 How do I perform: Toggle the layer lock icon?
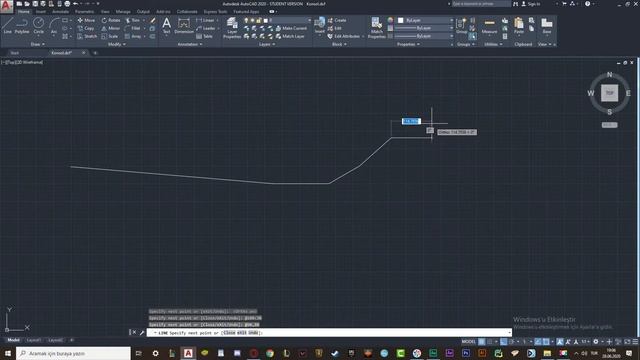click(259, 20)
